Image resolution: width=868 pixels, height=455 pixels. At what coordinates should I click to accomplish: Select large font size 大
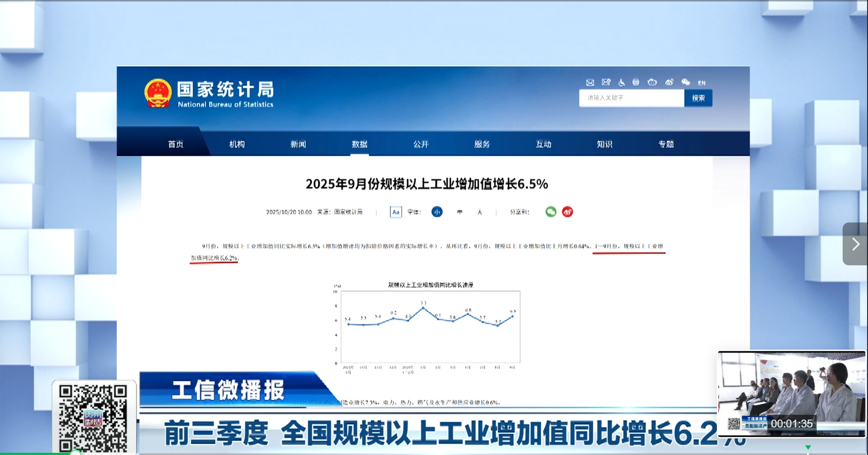pyautogui.click(x=480, y=212)
